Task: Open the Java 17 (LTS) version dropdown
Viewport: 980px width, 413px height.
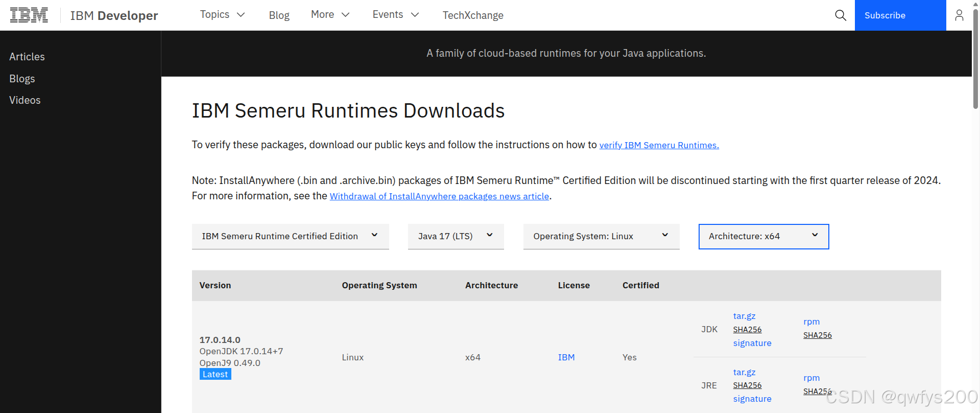Action: click(x=456, y=236)
